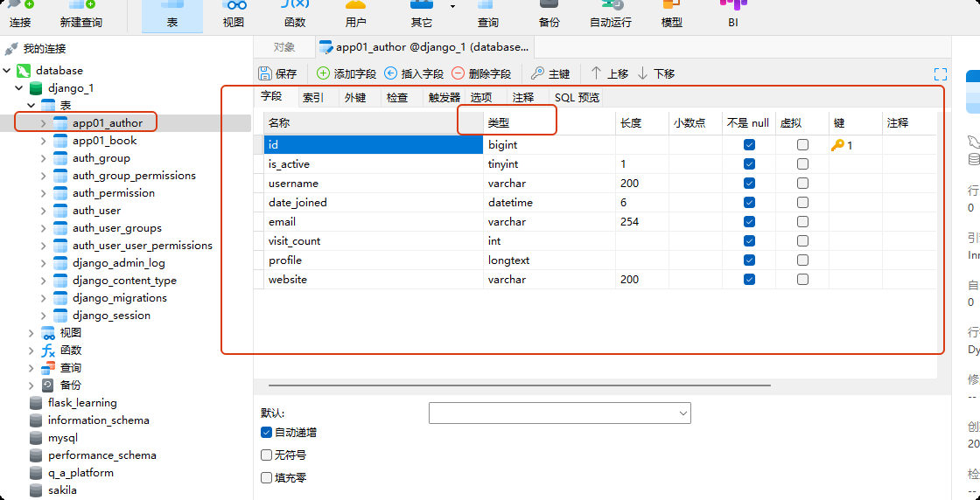
Task: Click 删除字段 to delete the field
Action: pos(481,73)
